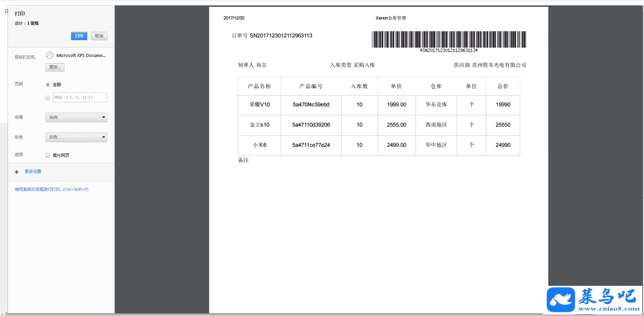The height and width of the screenshot is (316, 644).
Task: Enable the 简化网页 checkbox
Action: tap(48, 155)
